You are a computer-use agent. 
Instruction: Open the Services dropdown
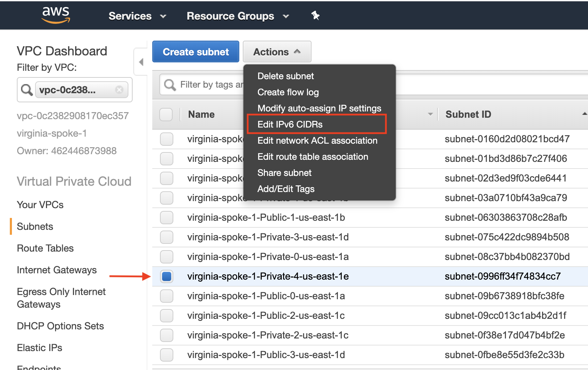pos(137,16)
